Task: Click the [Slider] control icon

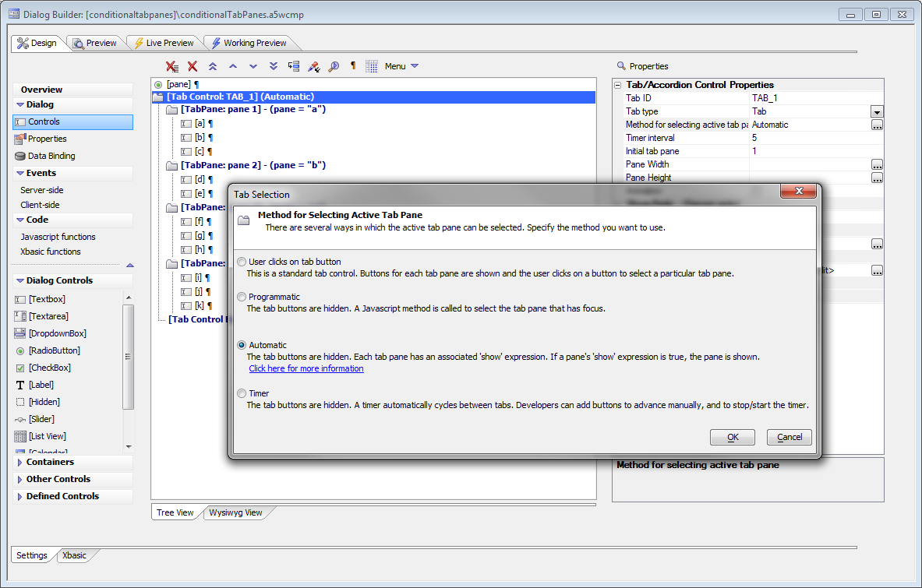Action: (x=20, y=420)
